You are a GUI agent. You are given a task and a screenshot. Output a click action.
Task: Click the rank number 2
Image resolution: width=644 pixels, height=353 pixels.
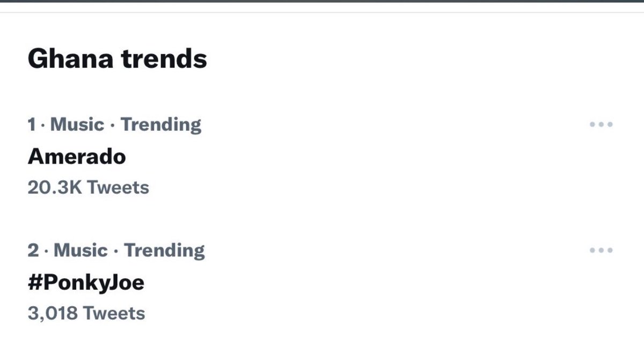(33, 250)
